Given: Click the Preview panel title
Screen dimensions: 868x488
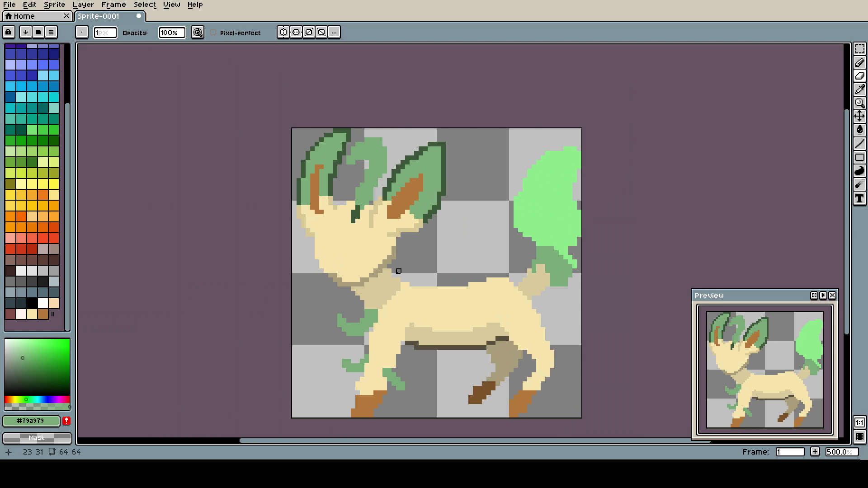Looking at the screenshot, I should point(709,296).
